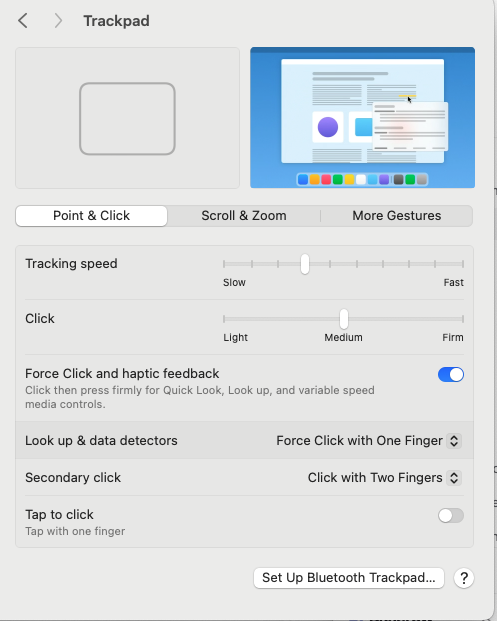Viewport: 497px width, 621px height.
Task: Set Click pressure to Light
Action: coord(224,319)
